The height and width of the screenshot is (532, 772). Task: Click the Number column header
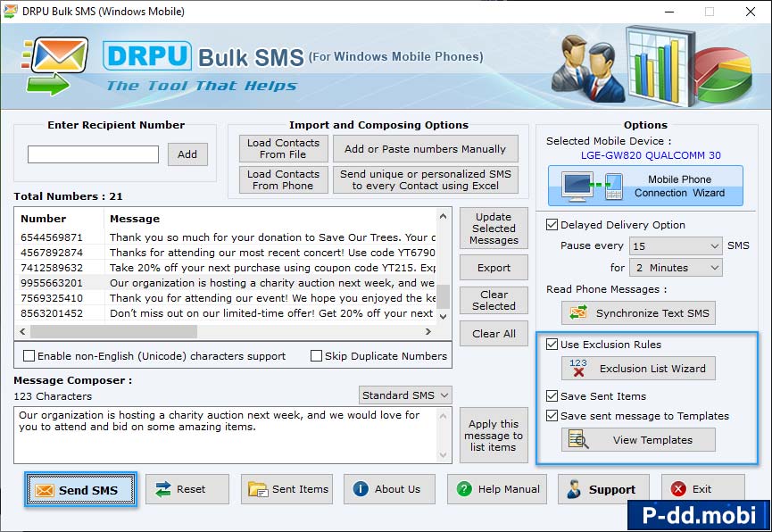[x=60, y=218]
